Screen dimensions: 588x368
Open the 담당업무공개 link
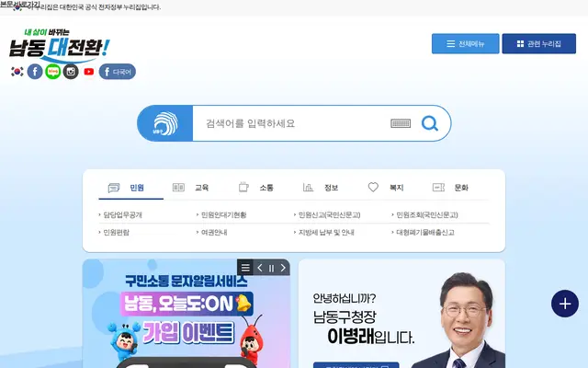point(120,214)
